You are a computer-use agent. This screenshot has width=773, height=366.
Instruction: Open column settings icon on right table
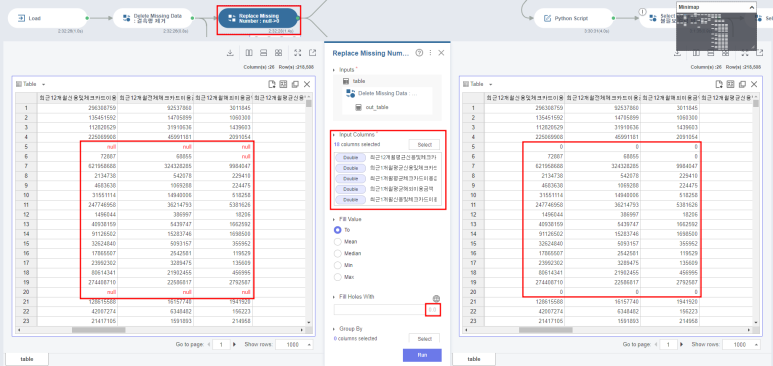pyautogui.click(x=731, y=84)
